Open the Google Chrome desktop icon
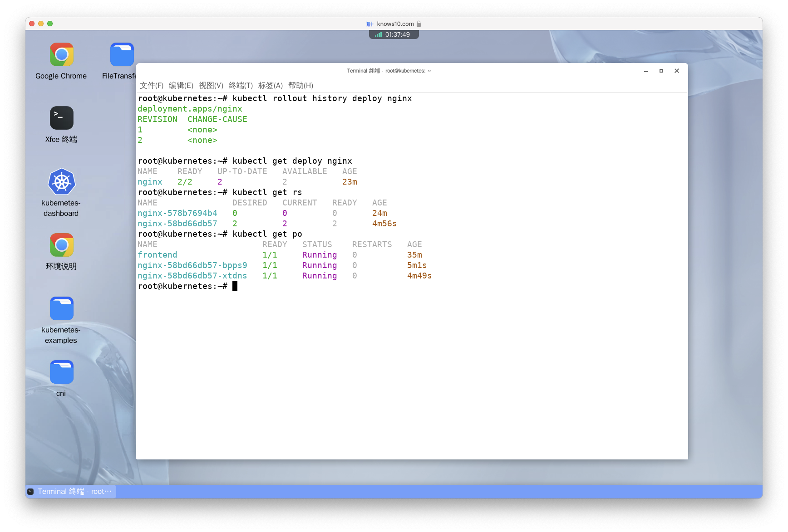 click(61, 55)
